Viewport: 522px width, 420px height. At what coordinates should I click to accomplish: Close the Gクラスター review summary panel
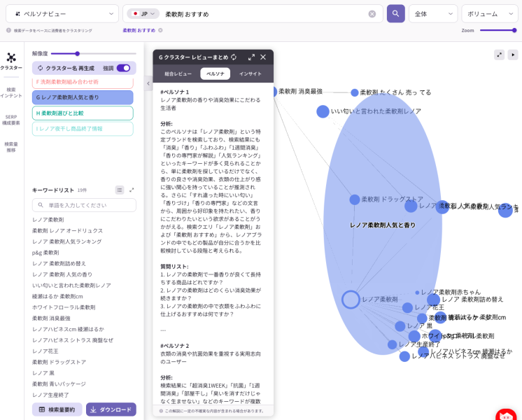coord(263,57)
